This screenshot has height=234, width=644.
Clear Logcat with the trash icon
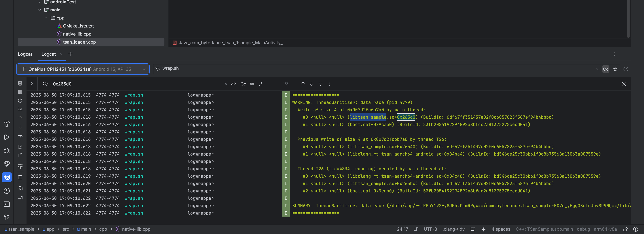[x=20, y=83]
